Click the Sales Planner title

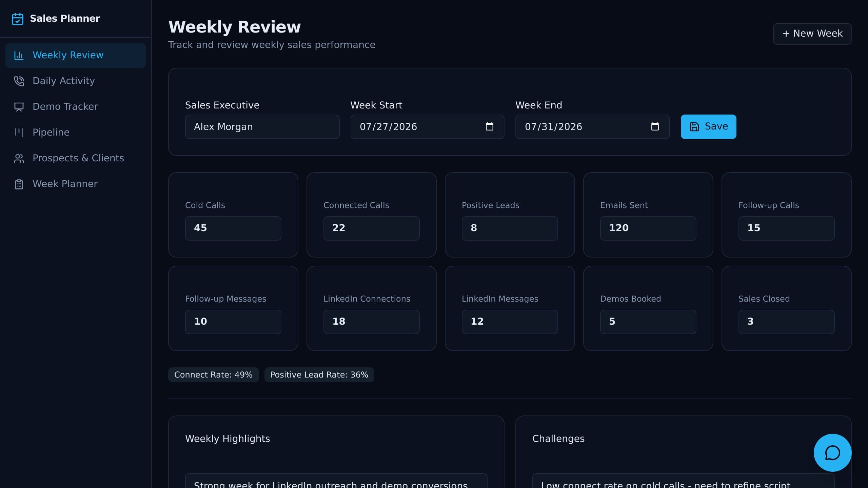(65, 18)
